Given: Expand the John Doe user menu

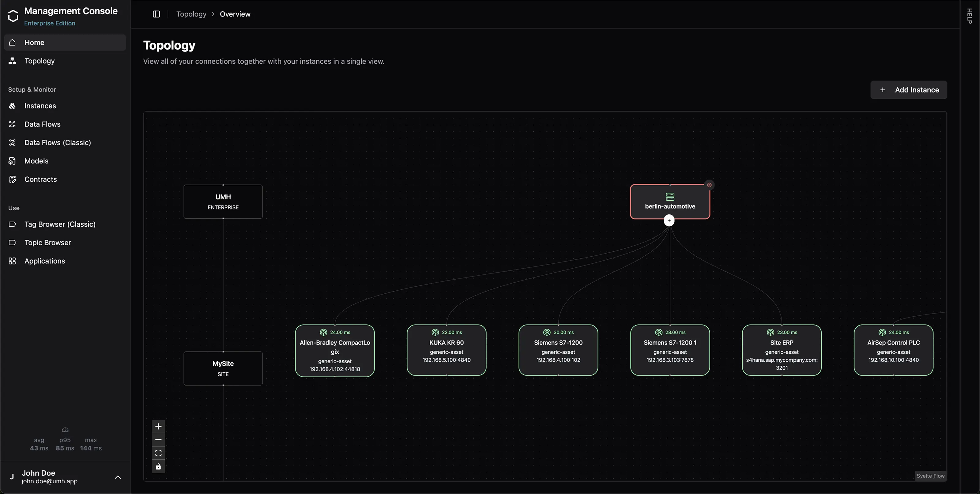Looking at the screenshot, I should (x=118, y=477).
